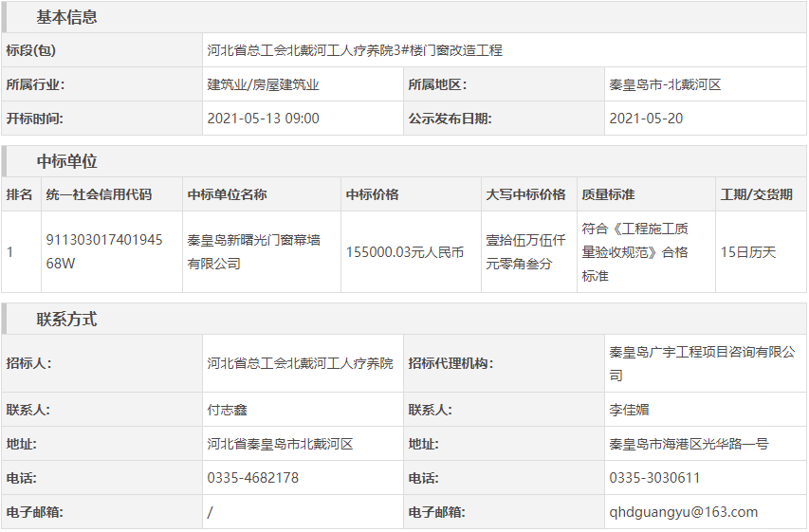Select tenderer 河北省总工会北戴河工人疗养院
The image size is (809, 532).
click(301, 363)
